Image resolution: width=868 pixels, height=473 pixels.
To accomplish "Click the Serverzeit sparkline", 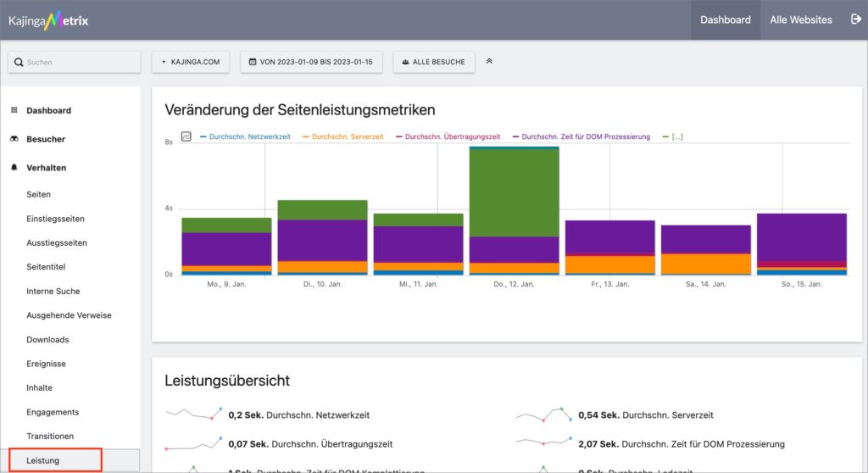I will click(543, 415).
